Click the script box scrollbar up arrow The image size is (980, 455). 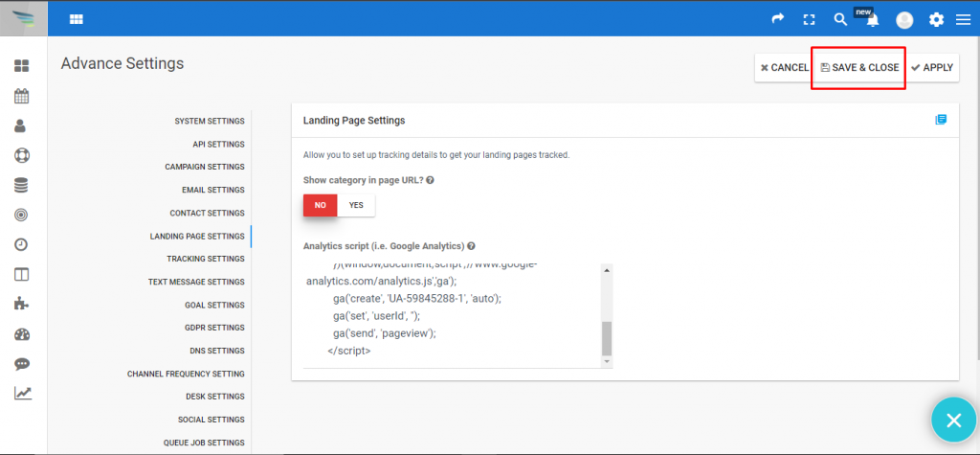click(x=607, y=270)
